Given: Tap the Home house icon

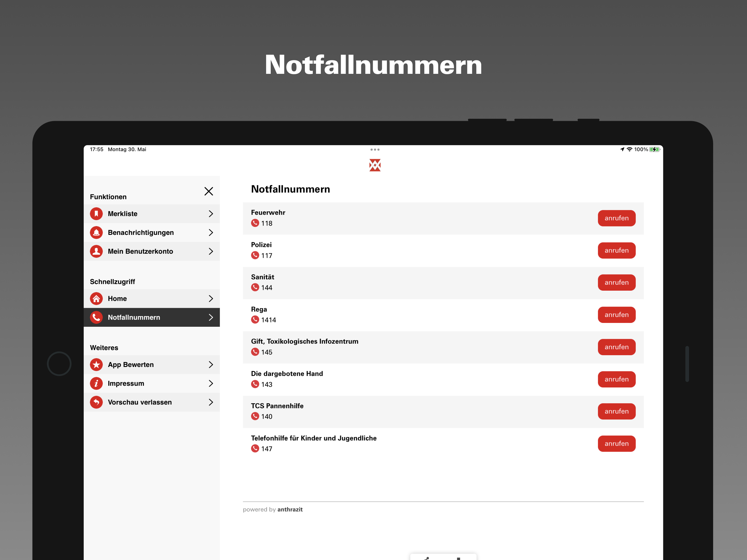Looking at the screenshot, I should tap(96, 299).
